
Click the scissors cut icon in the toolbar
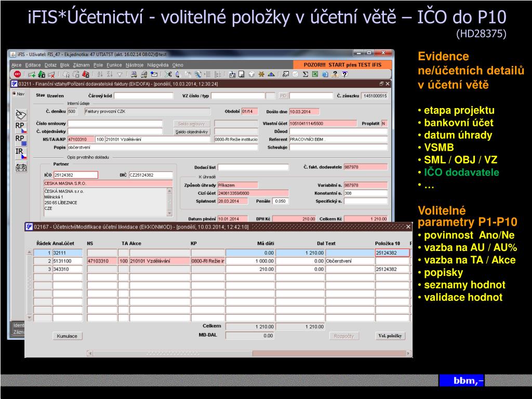click(168, 74)
